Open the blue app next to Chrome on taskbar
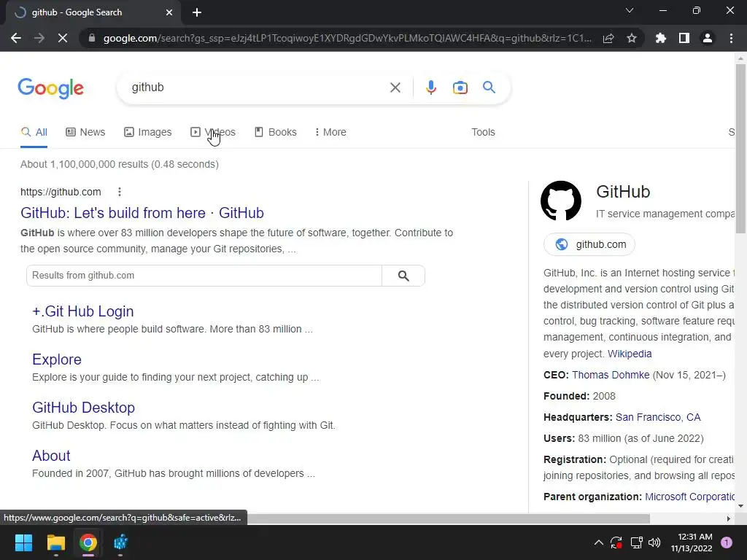Image resolution: width=747 pixels, height=560 pixels. [x=120, y=542]
